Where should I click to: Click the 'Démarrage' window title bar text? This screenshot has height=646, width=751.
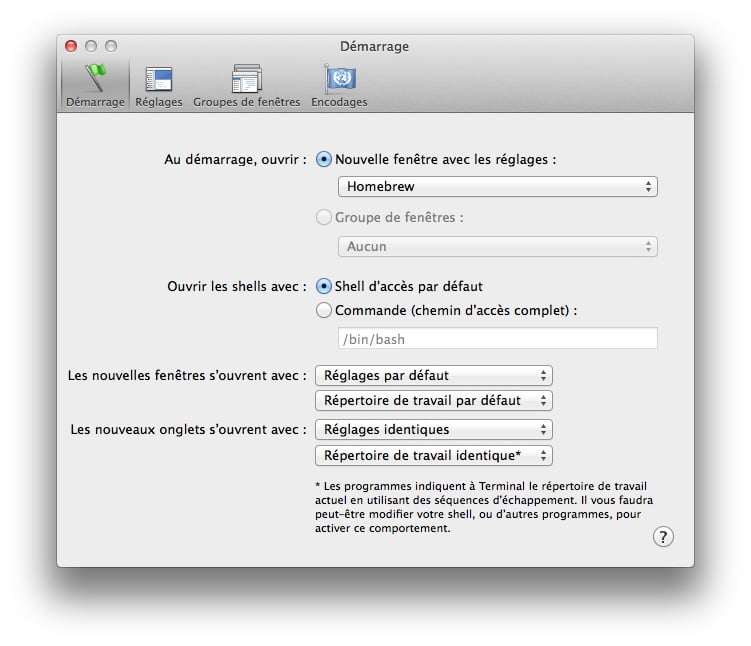pyautogui.click(x=375, y=46)
